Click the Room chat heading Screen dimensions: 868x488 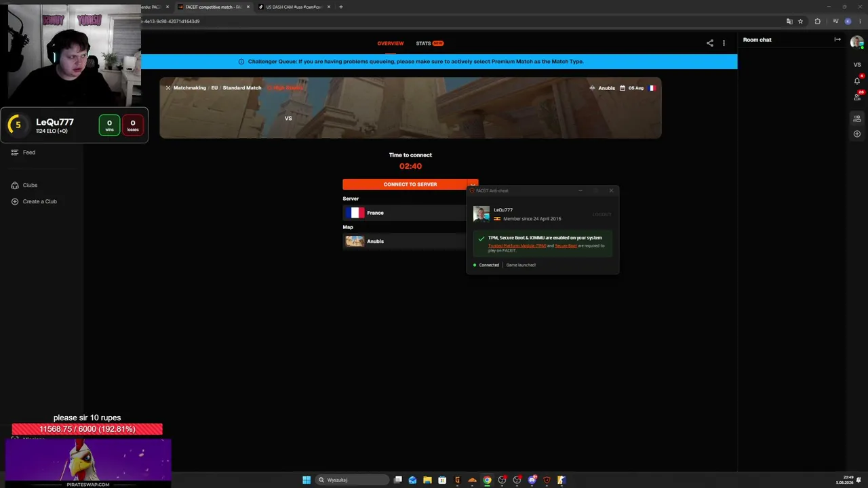(x=757, y=40)
